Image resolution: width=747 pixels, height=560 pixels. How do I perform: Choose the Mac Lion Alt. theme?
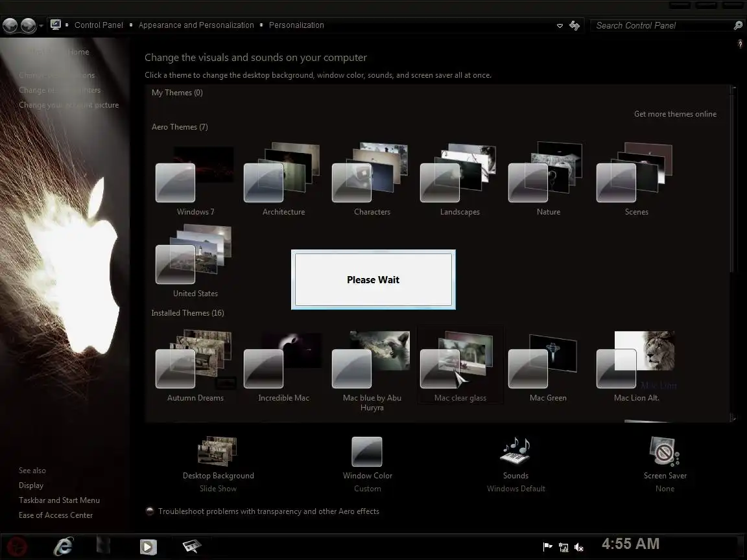pyautogui.click(x=636, y=366)
